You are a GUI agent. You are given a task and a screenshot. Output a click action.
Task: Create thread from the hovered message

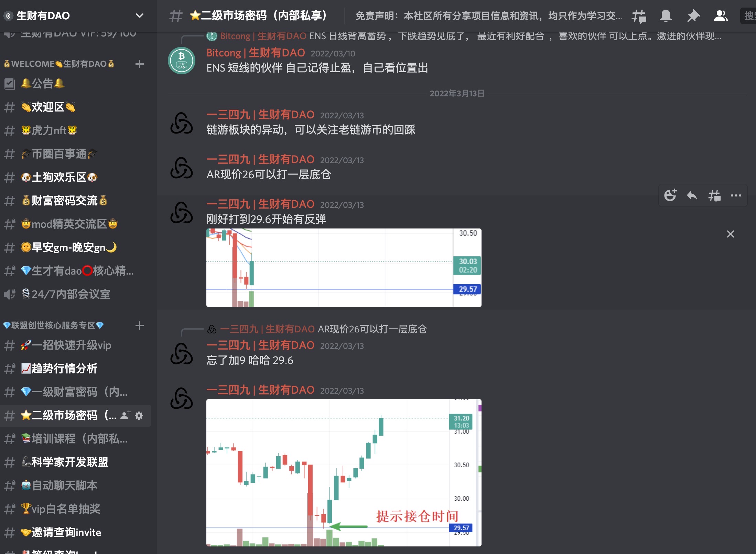(x=714, y=195)
